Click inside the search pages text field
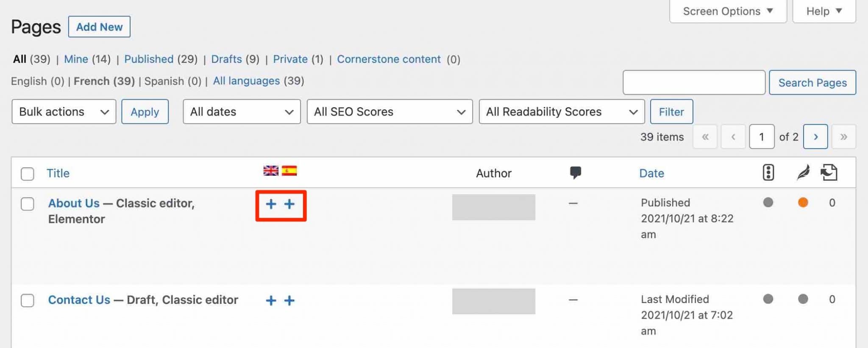This screenshot has height=348, width=868. click(693, 82)
